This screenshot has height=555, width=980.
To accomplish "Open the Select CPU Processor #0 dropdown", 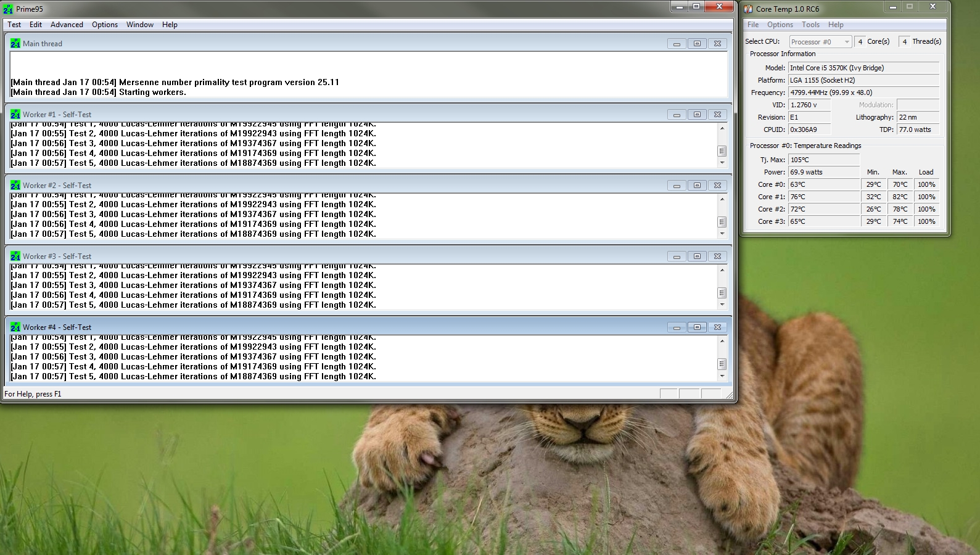I will click(x=820, y=42).
